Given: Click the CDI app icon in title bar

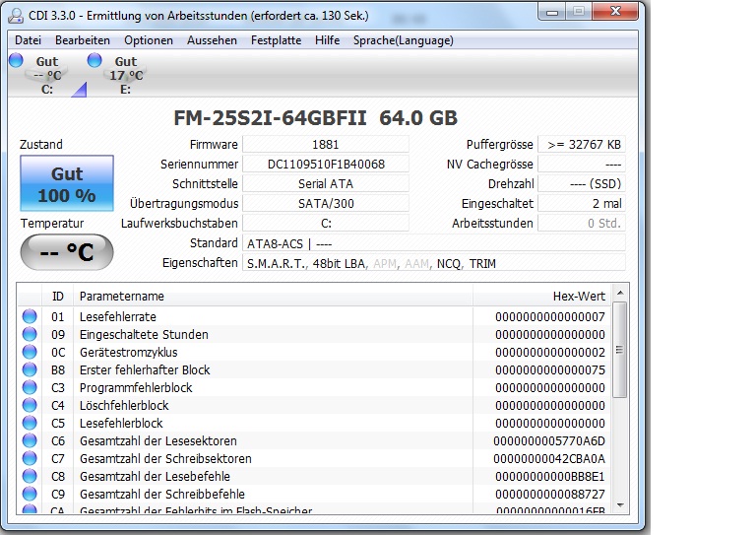Looking at the screenshot, I should click(x=16, y=16).
